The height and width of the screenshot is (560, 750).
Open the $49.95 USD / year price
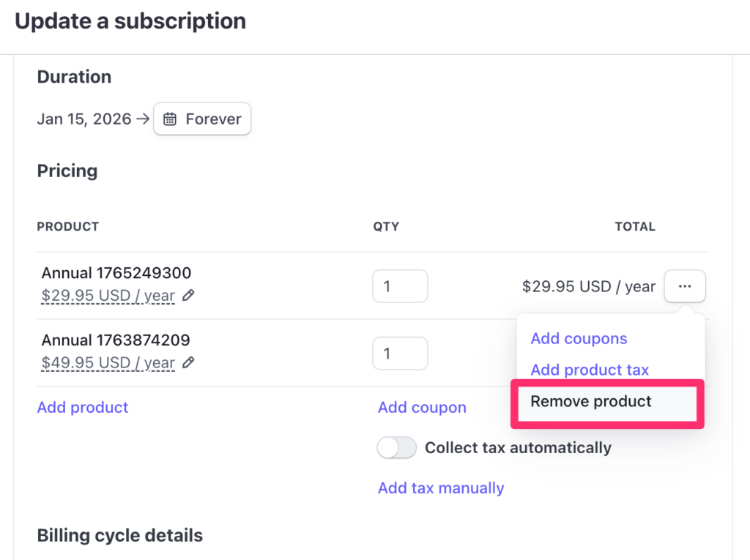click(108, 362)
